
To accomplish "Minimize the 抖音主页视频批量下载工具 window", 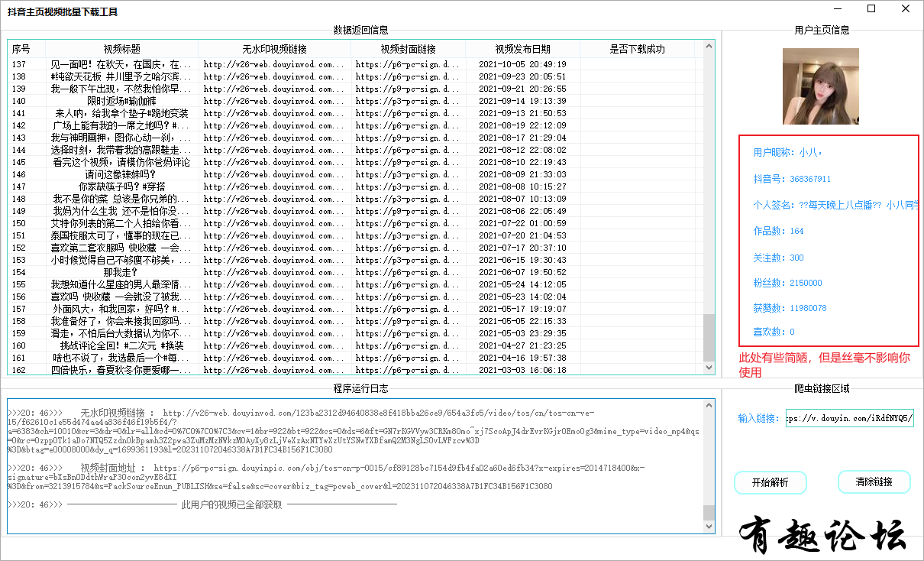I will 838,9.
